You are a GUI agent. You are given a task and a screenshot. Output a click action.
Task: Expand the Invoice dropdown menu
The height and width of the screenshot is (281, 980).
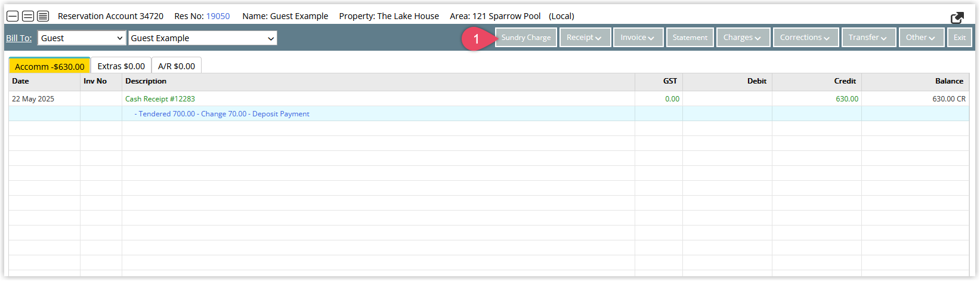coord(638,38)
